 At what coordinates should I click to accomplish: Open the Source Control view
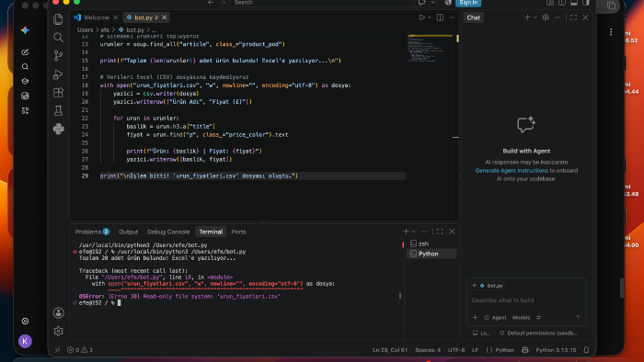coord(58,55)
